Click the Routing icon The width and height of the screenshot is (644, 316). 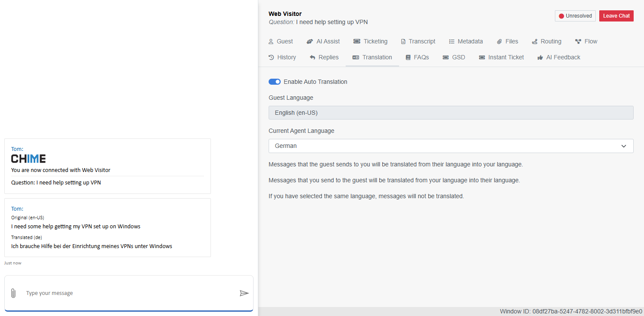coord(535,42)
